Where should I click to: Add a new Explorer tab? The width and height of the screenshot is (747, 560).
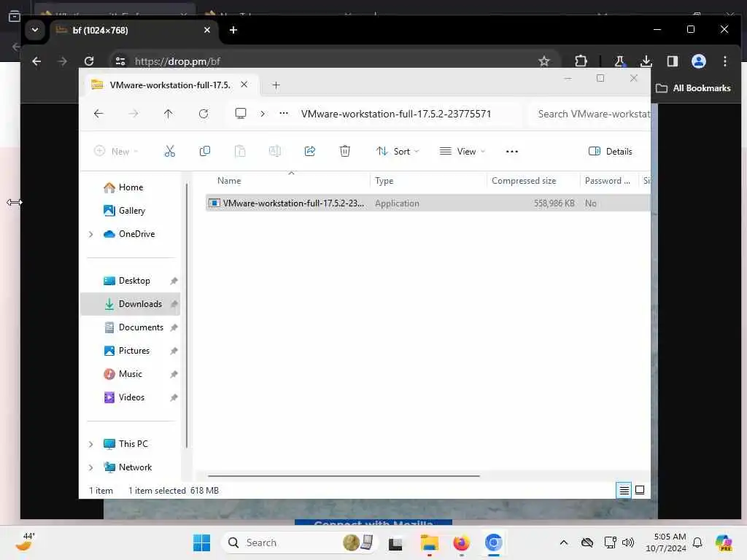pos(276,85)
